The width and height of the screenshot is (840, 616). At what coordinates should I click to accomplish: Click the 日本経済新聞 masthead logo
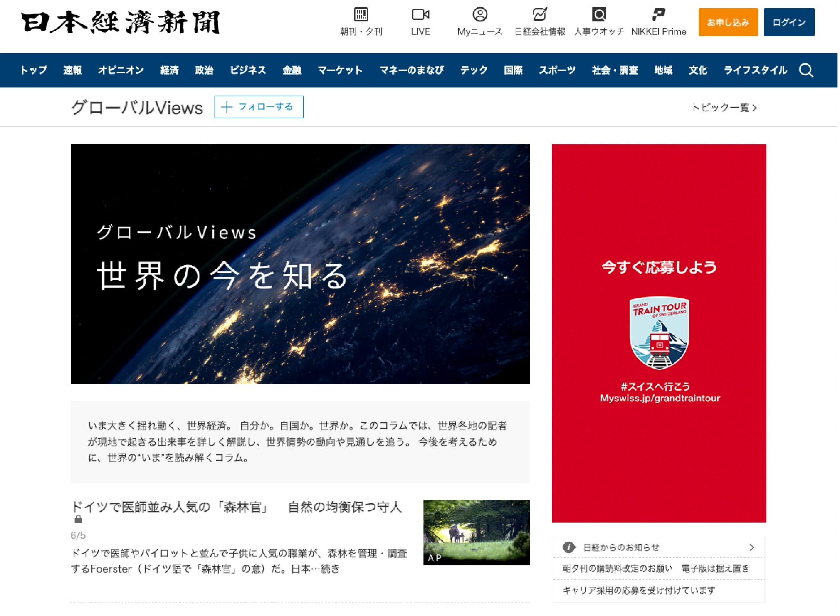coord(120,22)
